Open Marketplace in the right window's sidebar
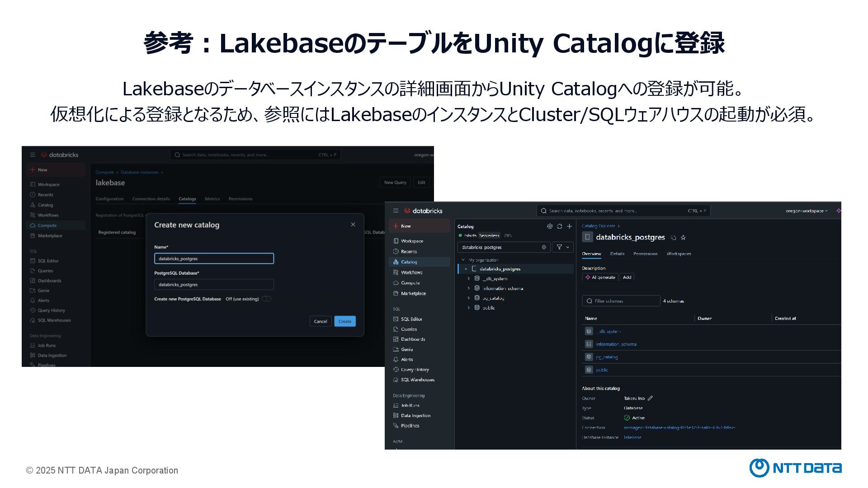 click(x=419, y=294)
